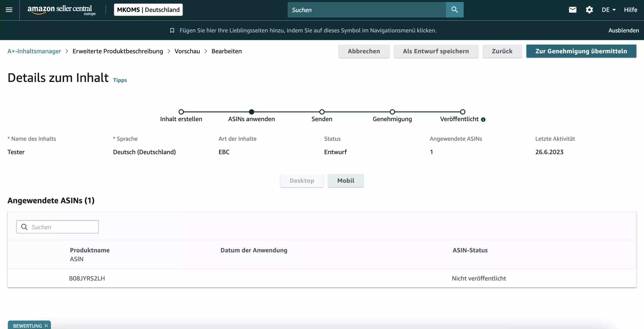The height and width of the screenshot is (329, 644).
Task: Click the content name value Tester
Action: tap(16, 152)
